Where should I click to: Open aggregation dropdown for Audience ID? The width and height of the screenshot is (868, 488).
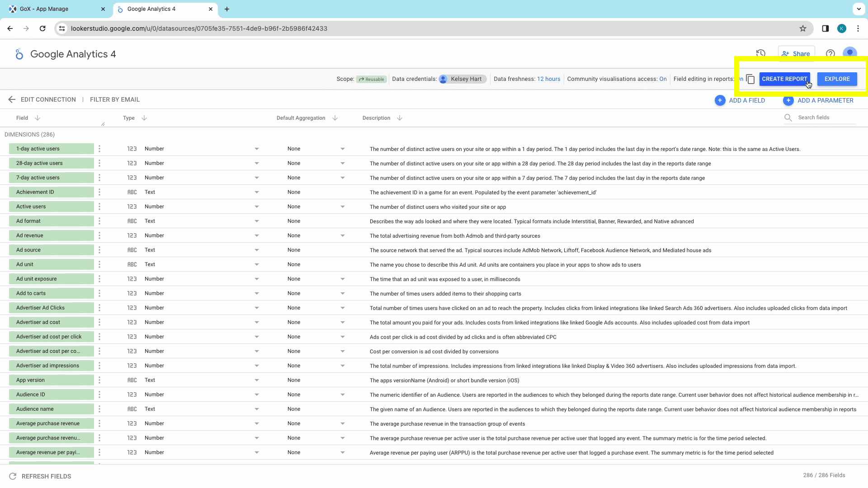[x=343, y=395]
